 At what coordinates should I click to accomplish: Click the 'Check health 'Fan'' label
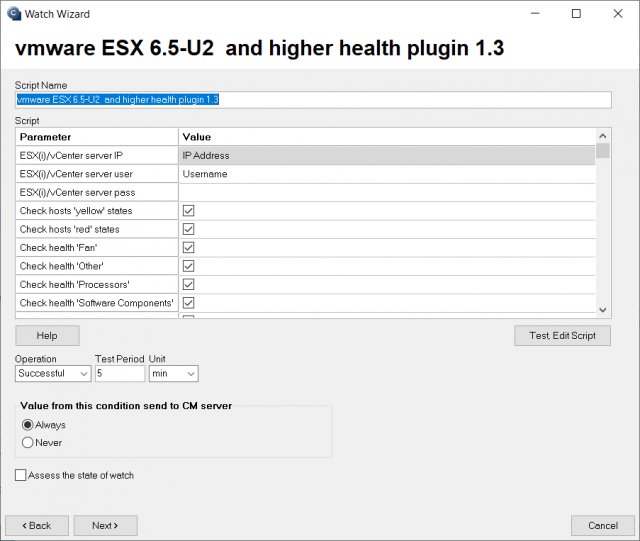click(x=58, y=247)
